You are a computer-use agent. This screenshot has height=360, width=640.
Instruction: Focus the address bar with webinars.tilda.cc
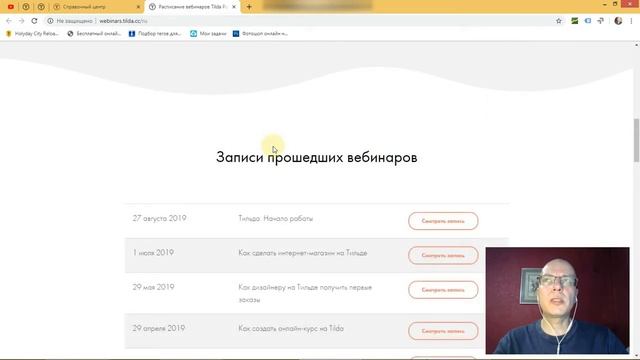point(302,21)
